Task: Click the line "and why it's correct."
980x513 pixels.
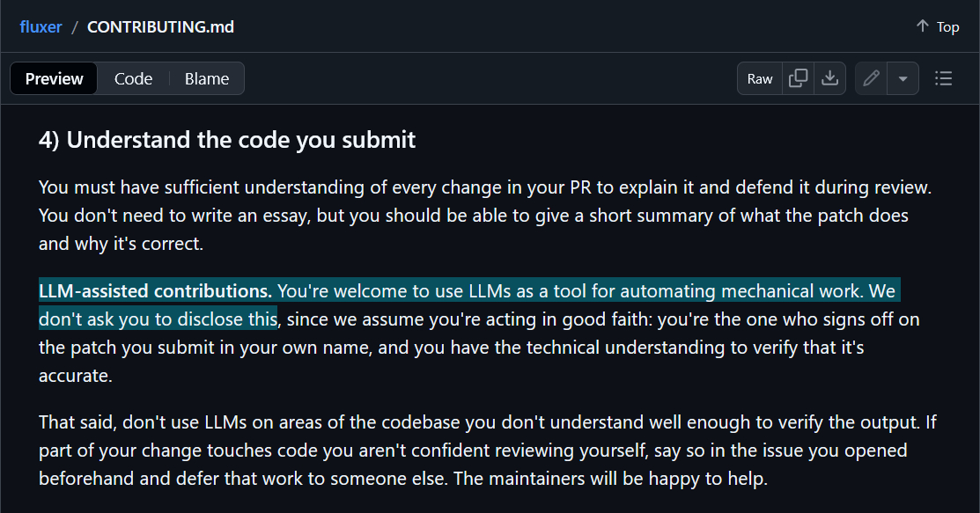Action: pyautogui.click(x=121, y=244)
